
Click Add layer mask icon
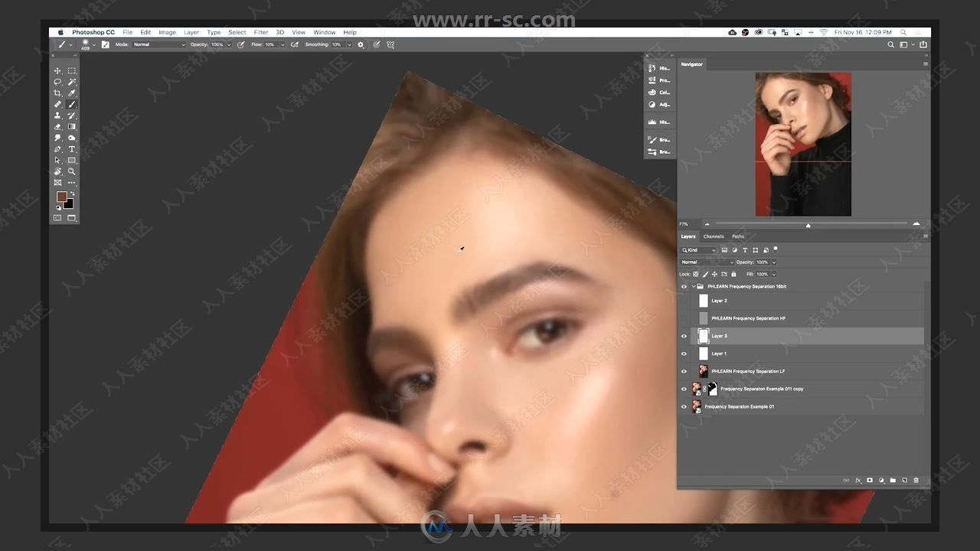click(x=870, y=481)
